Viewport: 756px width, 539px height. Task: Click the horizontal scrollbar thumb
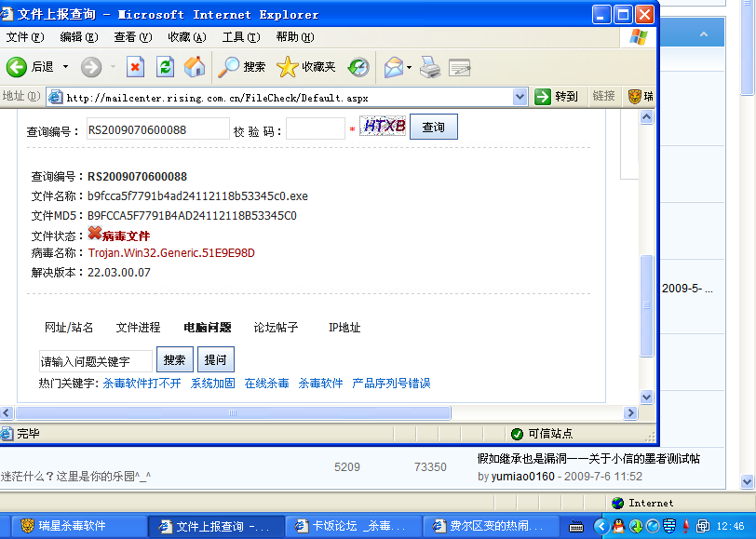click(234, 413)
